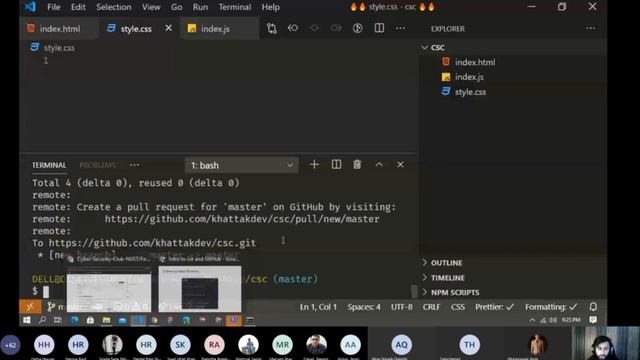Select the SK participant avatar

click(x=180, y=345)
